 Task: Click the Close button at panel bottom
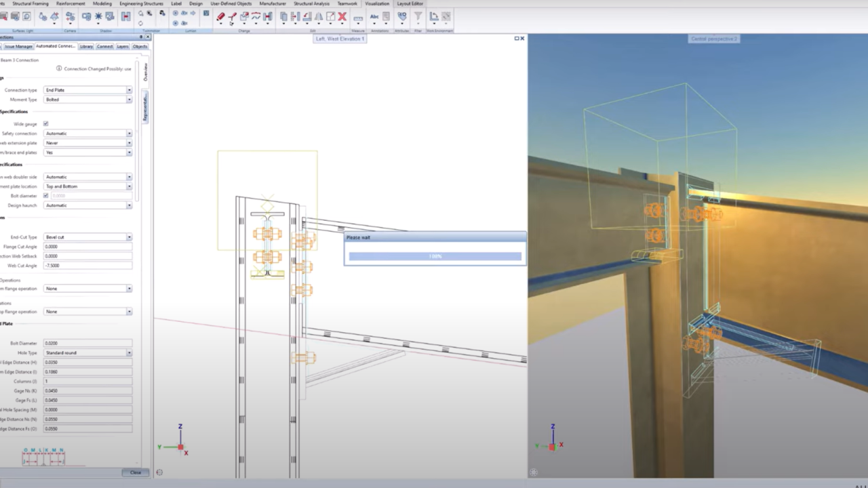pos(135,472)
